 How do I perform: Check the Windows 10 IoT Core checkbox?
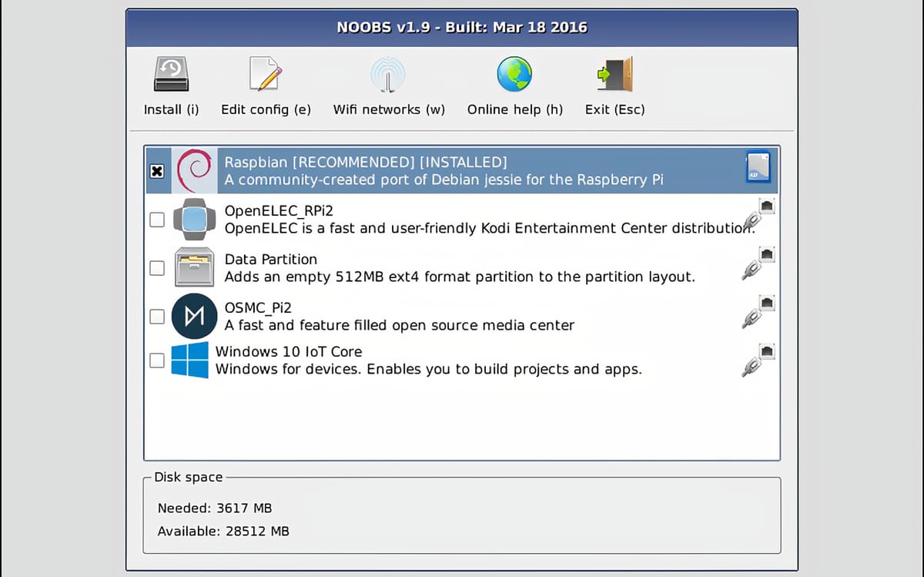[x=156, y=361]
